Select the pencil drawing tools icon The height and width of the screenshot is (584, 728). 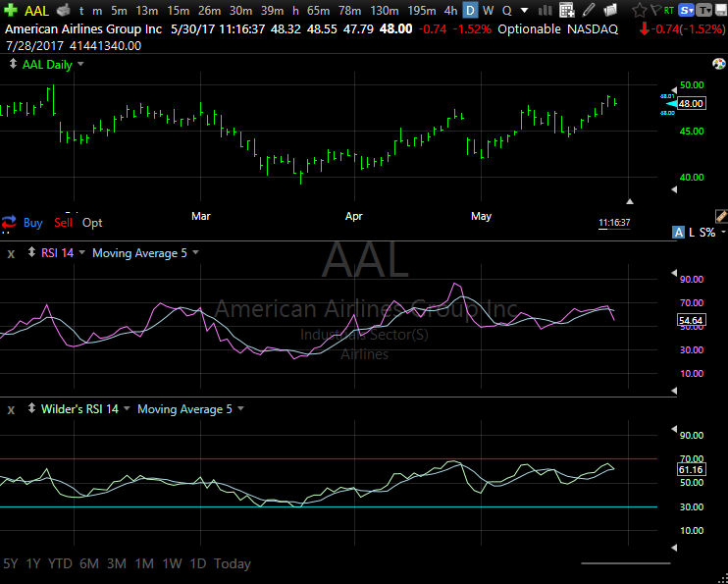[589, 9]
